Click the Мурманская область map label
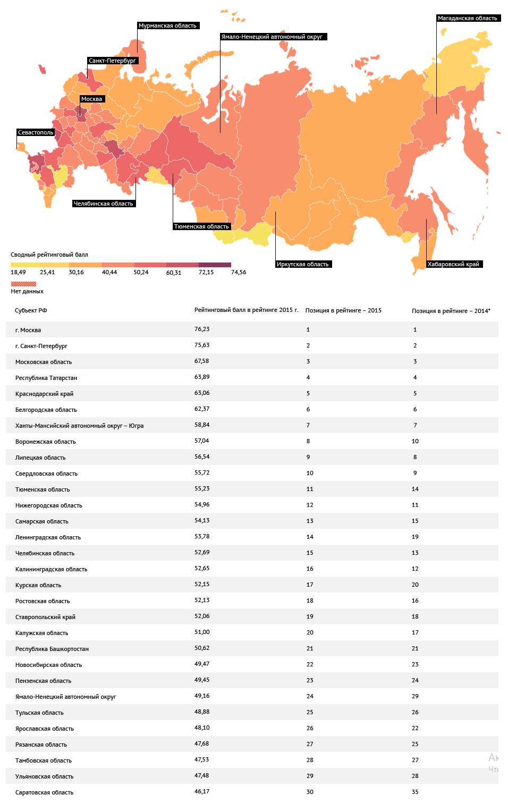 coord(168,26)
